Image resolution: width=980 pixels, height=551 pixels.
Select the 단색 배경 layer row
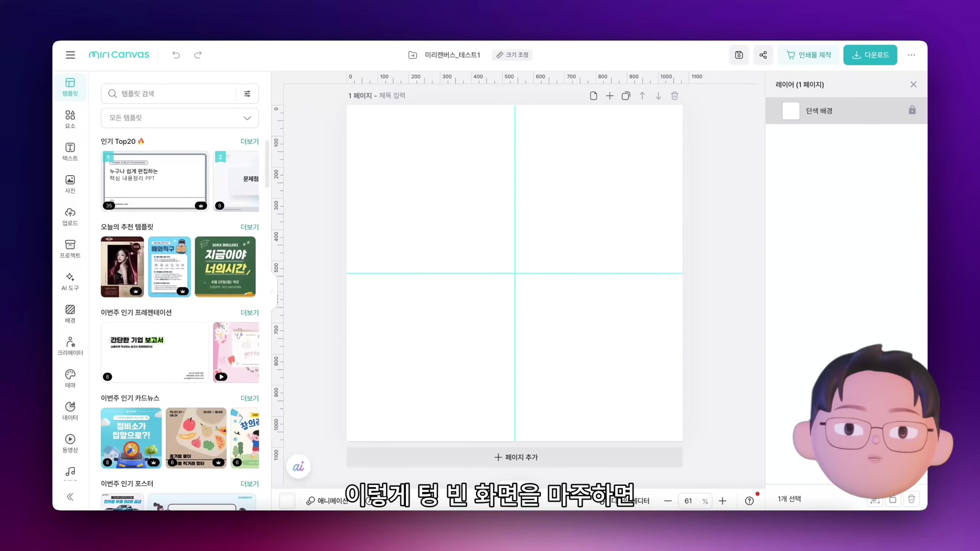click(x=847, y=111)
